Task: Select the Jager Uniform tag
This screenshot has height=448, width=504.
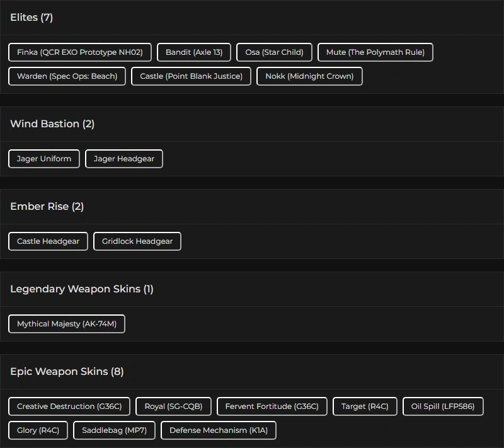Action: tap(43, 159)
